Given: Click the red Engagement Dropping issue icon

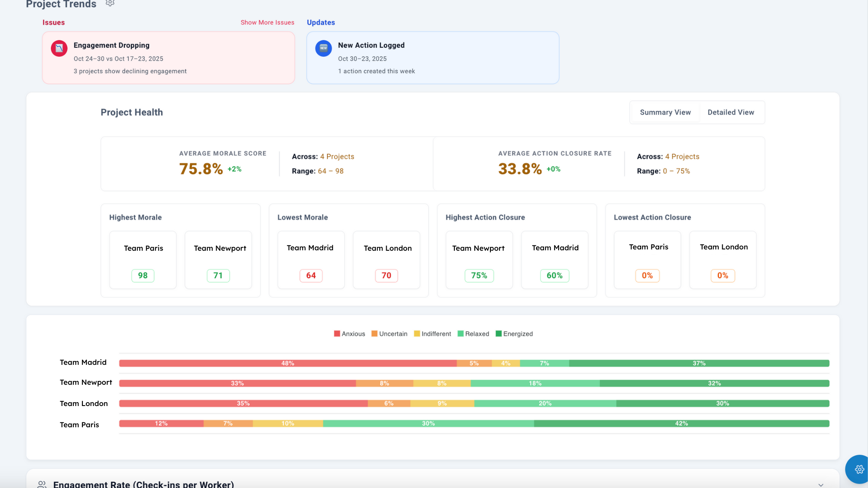Looking at the screenshot, I should click(59, 49).
